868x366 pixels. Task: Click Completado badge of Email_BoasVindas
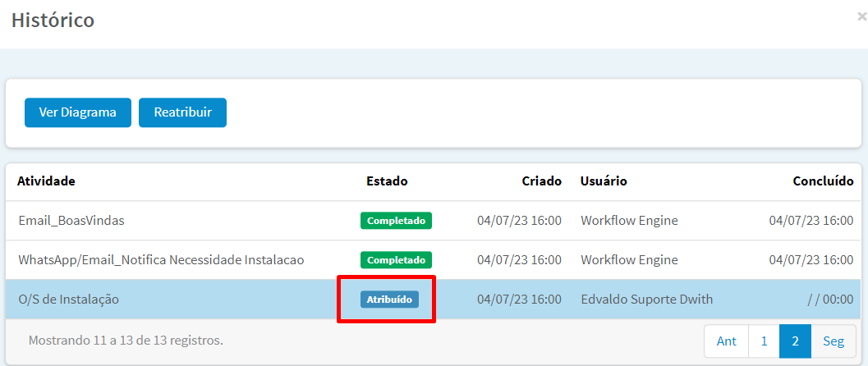396,221
